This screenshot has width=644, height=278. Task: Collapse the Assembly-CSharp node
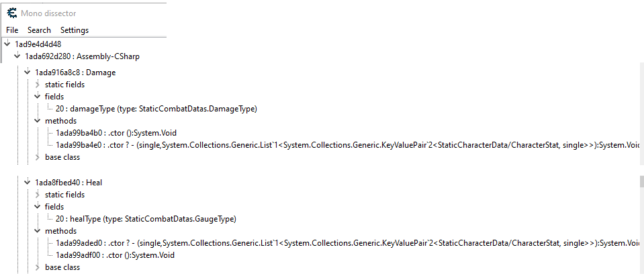(17, 56)
